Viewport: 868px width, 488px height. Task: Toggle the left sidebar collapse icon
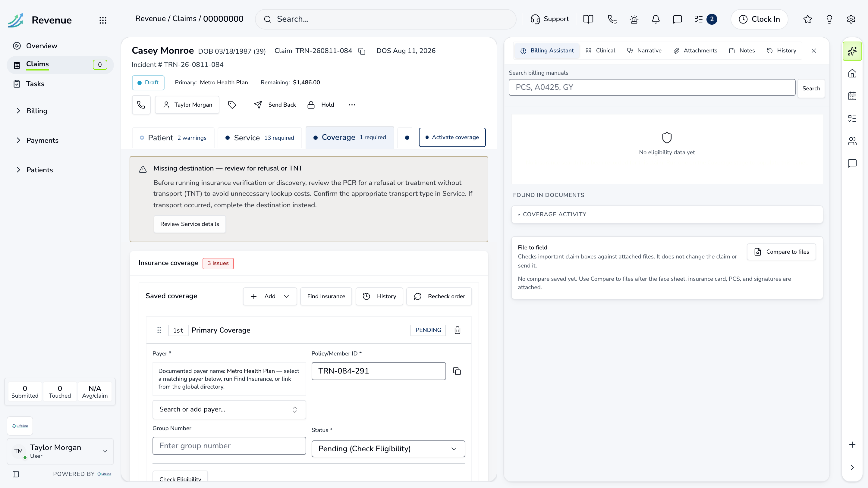[16, 474]
